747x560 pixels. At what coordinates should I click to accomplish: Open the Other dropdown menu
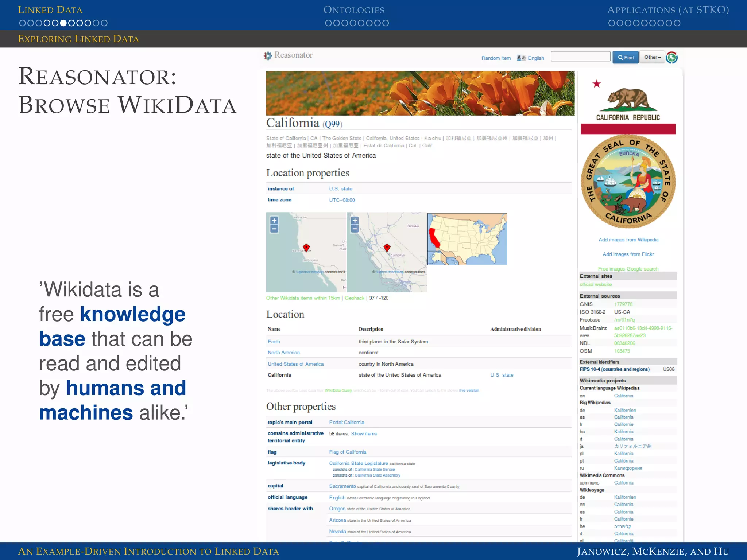652,57
